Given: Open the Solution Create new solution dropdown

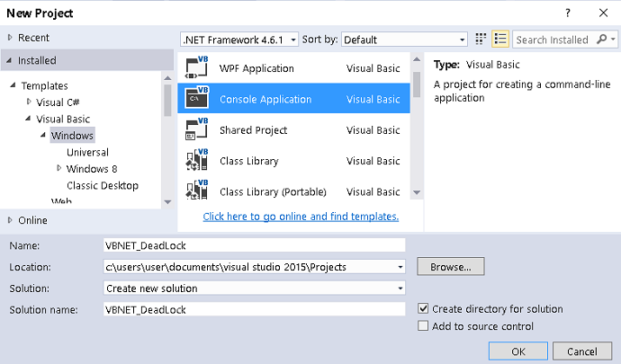Looking at the screenshot, I should pyautogui.click(x=255, y=288).
